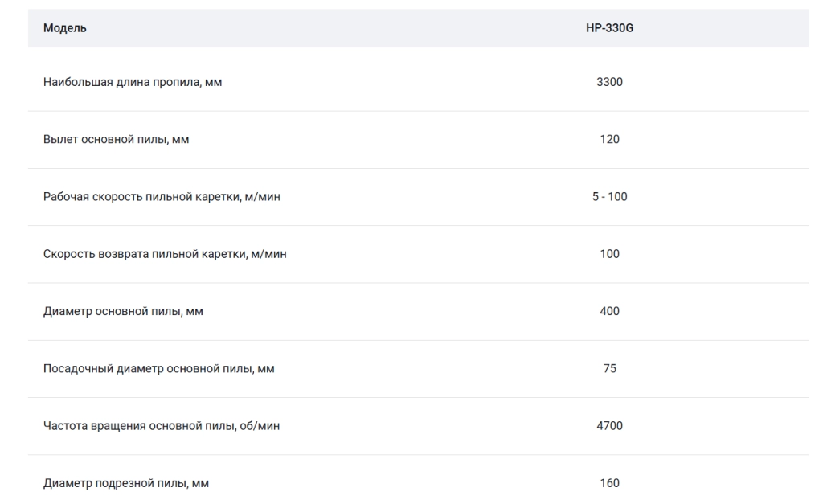Screen dimensions: 823x504
Task: Click Скорость возврата пильной каретки label
Action: point(165,253)
